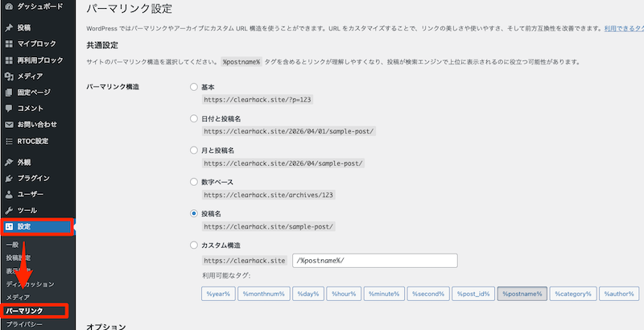The width and height of the screenshot is (644, 330).
Task: Select the カスタム構造 radio button
Action: pyautogui.click(x=193, y=245)
